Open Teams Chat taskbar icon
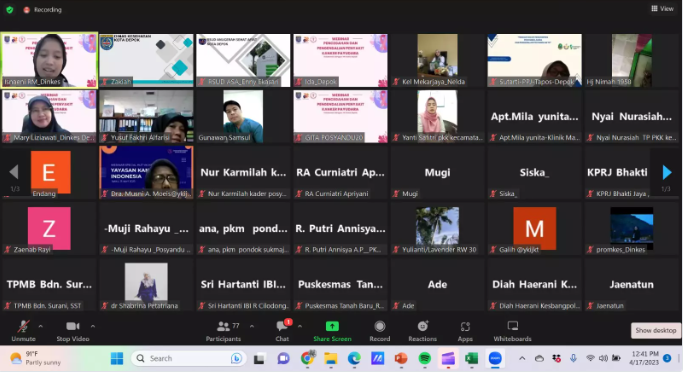This screenshot has width=684, height=372. (x=283, y=358)
